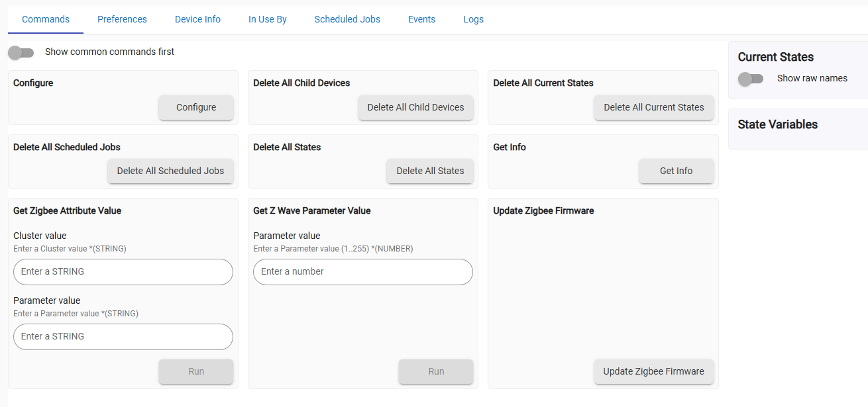Focus the Cluster value input field

[x=123, y=272]
